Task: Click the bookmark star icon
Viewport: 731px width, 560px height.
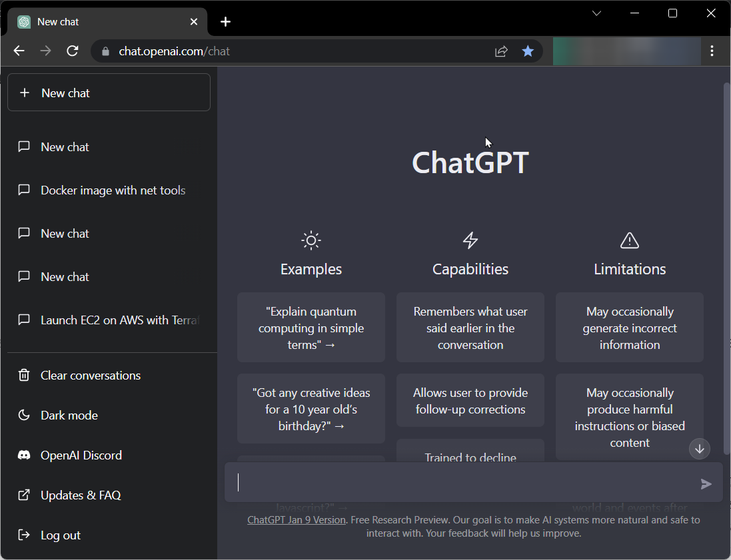Action: (528, 51)
